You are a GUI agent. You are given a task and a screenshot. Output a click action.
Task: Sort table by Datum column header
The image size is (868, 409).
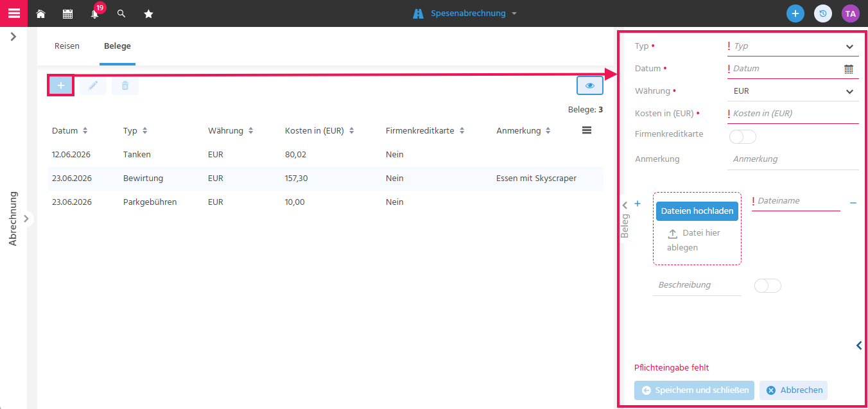pyautogui.click(x=70, y=130)
